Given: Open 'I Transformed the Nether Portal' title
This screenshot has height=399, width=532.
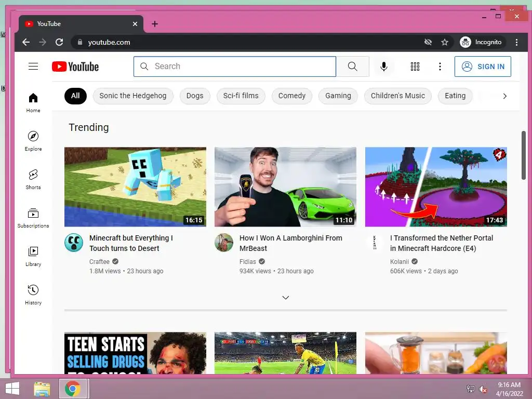Looking at the screenshot, I should (442, 243).
